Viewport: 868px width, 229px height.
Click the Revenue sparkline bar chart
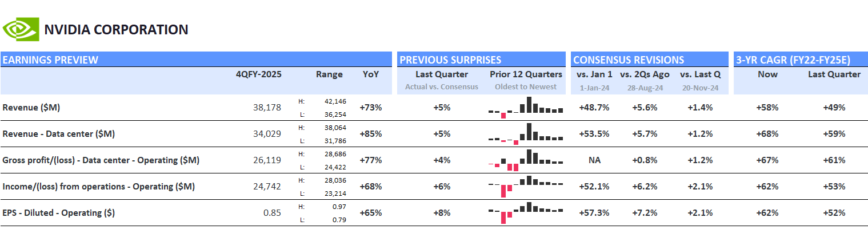(x=526, y=108)
